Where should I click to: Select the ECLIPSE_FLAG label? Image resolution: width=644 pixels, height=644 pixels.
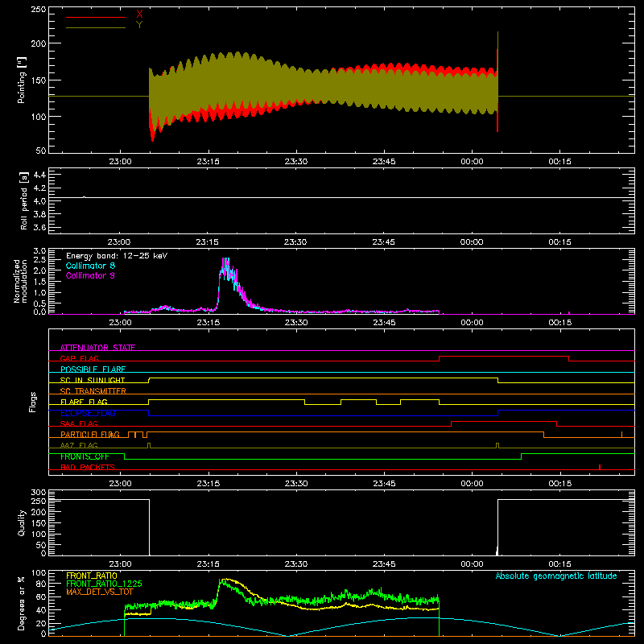pos(88,413)
